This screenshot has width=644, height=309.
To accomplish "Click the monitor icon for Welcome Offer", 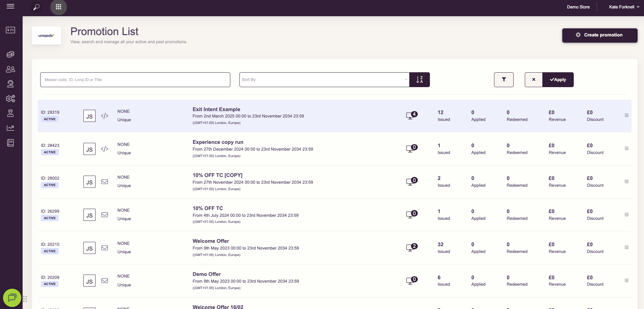I will [412, 248].
